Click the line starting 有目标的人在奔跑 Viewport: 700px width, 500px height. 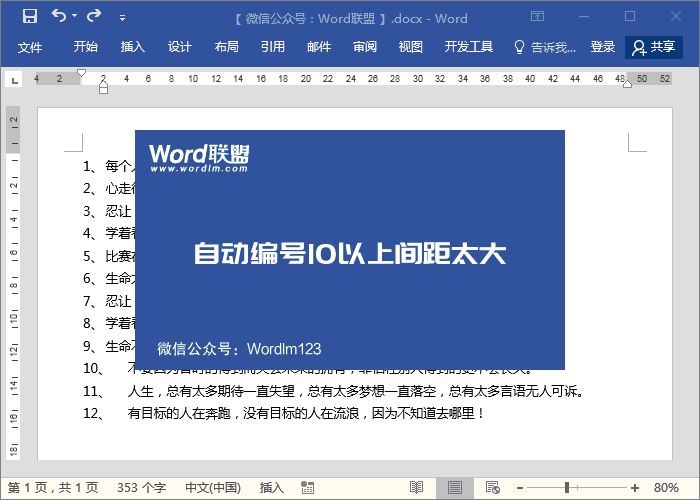(306, 413)
